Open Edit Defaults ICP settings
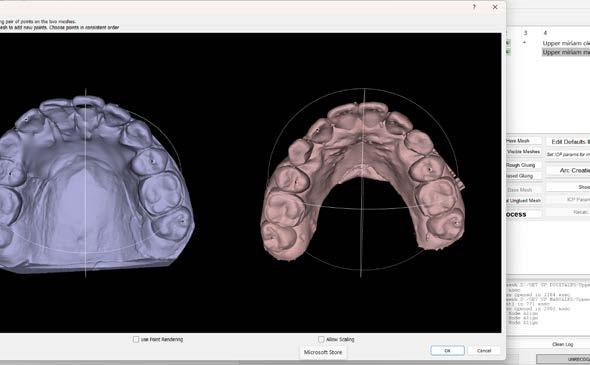Screen dimensions: 590x365 pyautogui.click(x=568, y=142)
